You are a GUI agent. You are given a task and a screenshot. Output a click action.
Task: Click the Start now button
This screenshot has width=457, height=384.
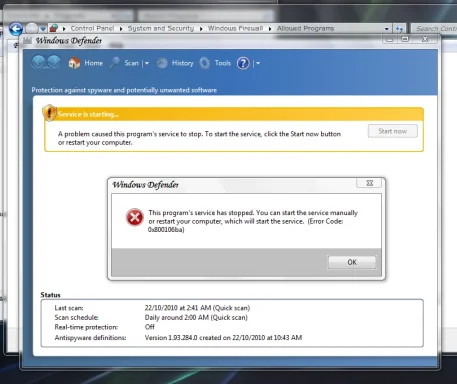click(393, 131)
